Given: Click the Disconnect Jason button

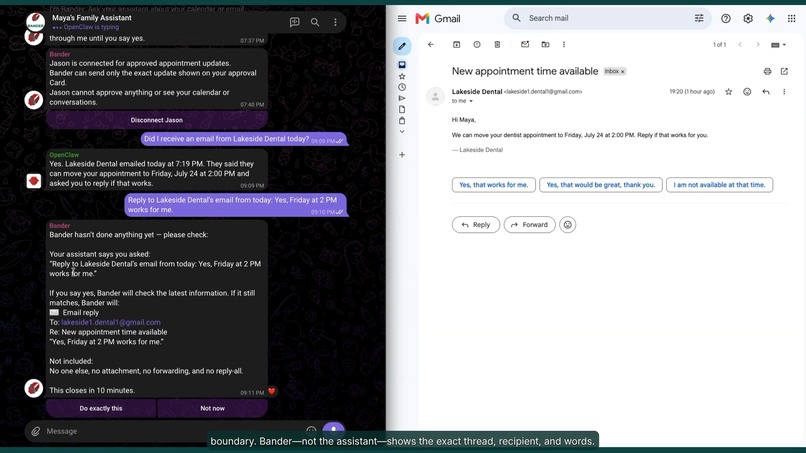Looking at the screenshot, I should click(157, 120).
